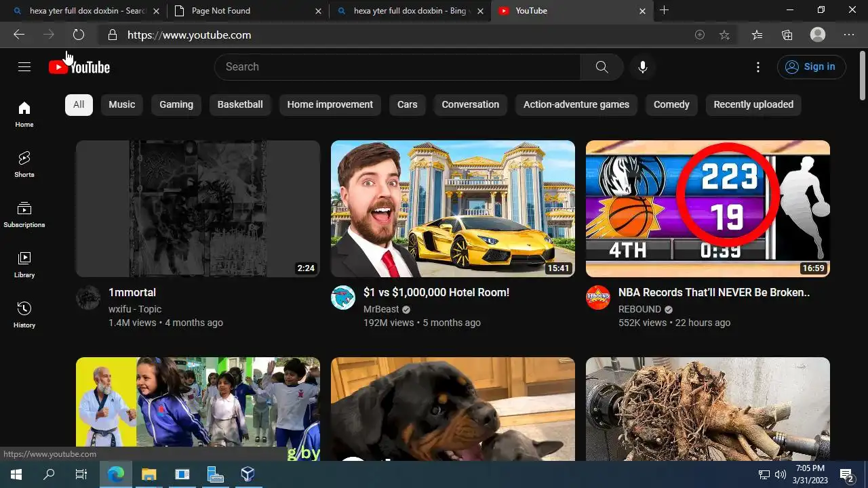The width and height of the screenshot is (868, 488).
Task: Select the Cars filter chip
Action: coord(408,104)
